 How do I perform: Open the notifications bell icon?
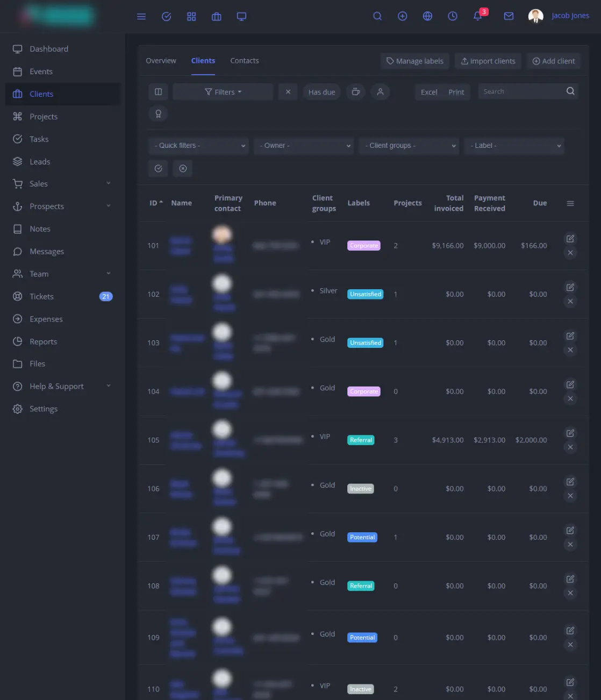click(477, 16)
